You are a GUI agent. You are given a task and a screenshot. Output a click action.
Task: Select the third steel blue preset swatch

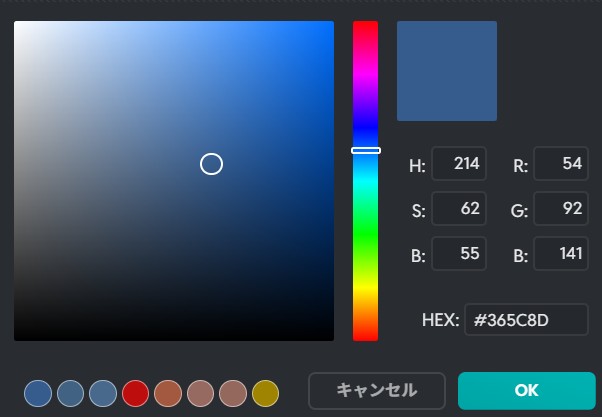[x=103, y=393]
